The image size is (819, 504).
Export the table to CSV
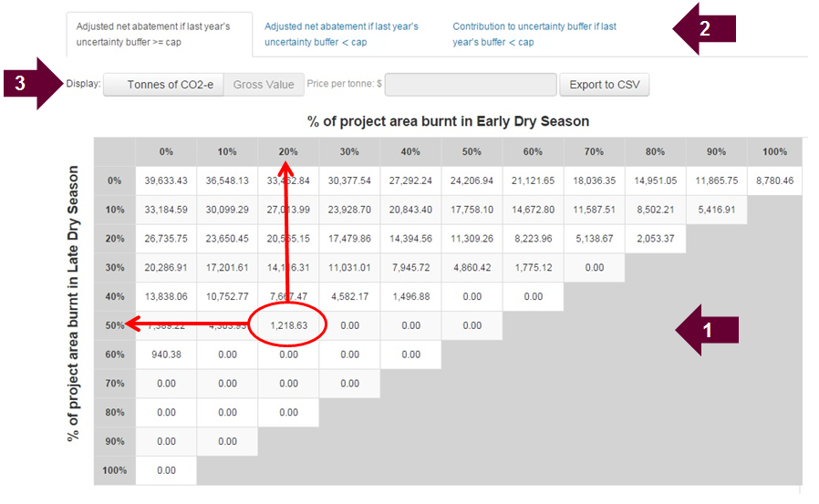604,85
